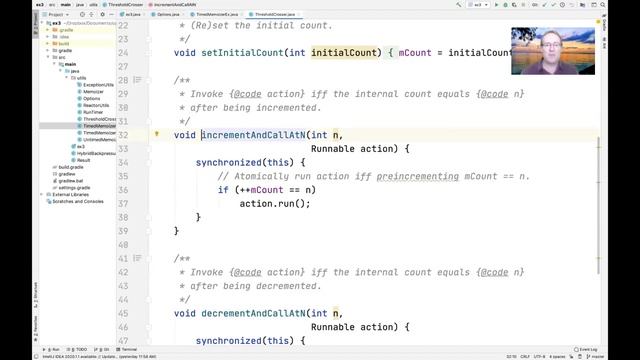The image size is (640, 360).
Task: Open the gradlew.bat file
Action: point(68,181)
